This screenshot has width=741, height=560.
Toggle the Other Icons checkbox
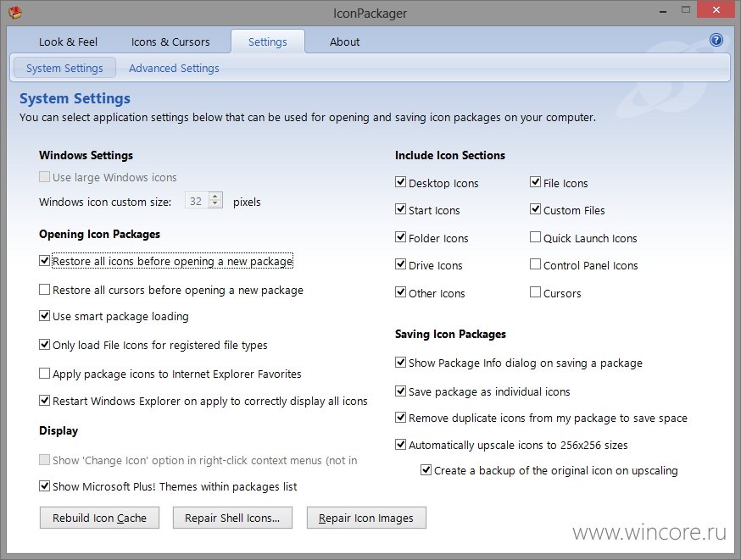coord(400,292)
